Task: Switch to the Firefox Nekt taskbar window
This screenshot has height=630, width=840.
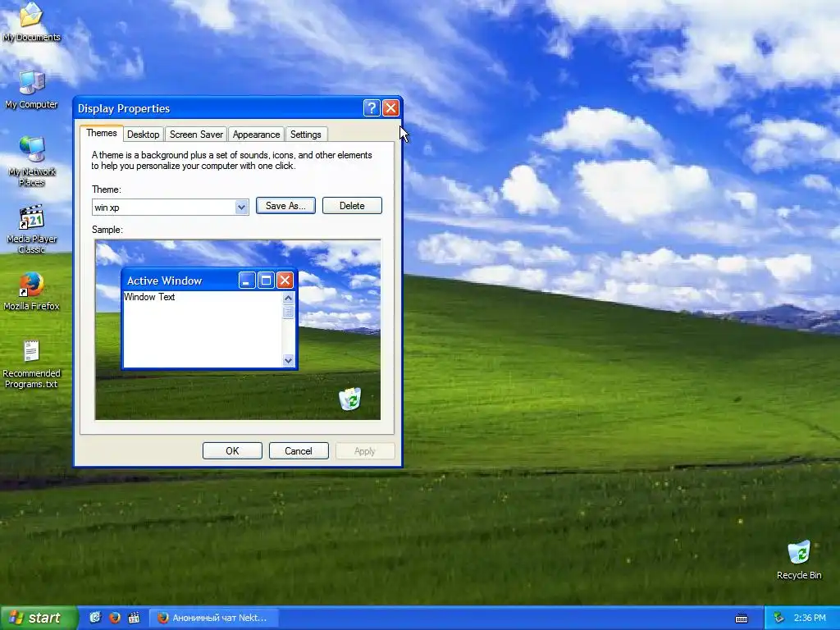Action: [x=212, y=618]
